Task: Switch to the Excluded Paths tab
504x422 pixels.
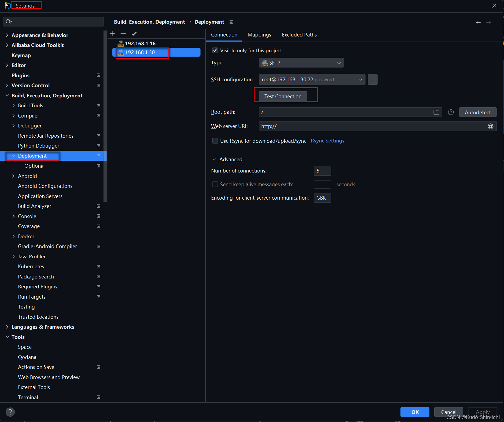Action: tap(299, 35)
